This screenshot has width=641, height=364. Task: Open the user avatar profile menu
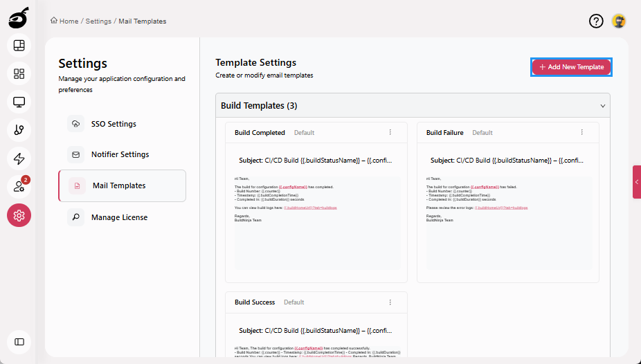619,21
